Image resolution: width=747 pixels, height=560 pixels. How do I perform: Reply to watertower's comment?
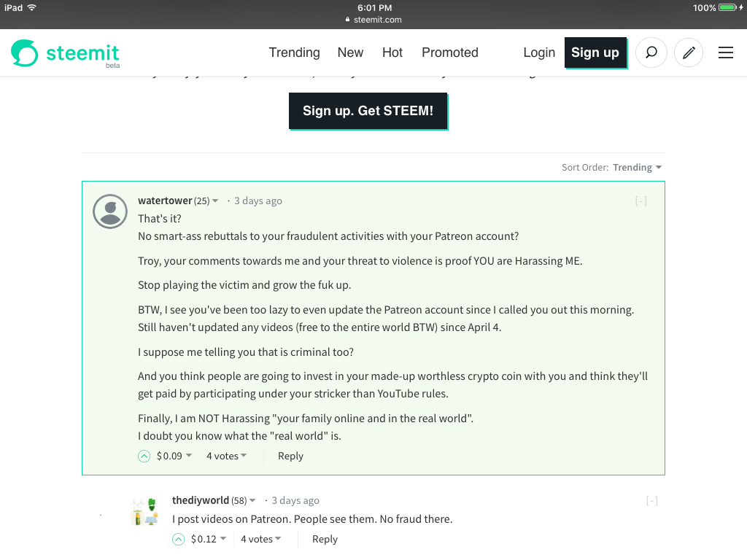pos(290,456)
